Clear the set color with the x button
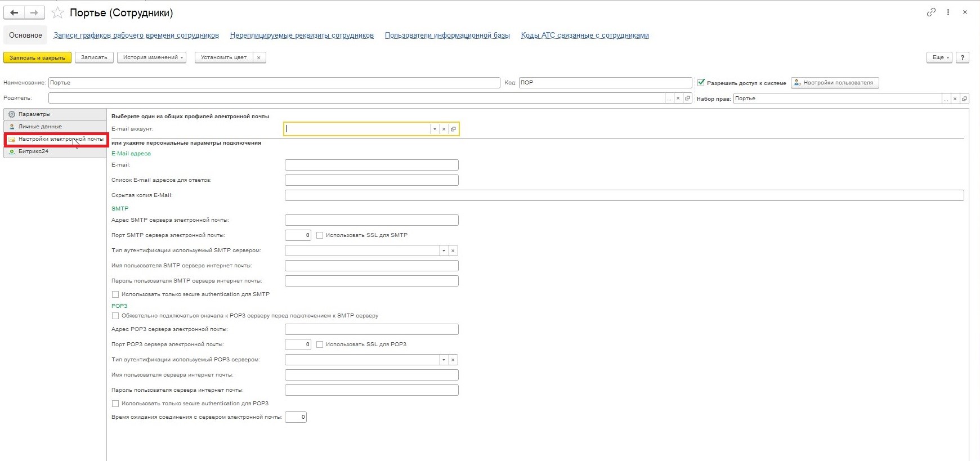 click(x=259, y=57)
